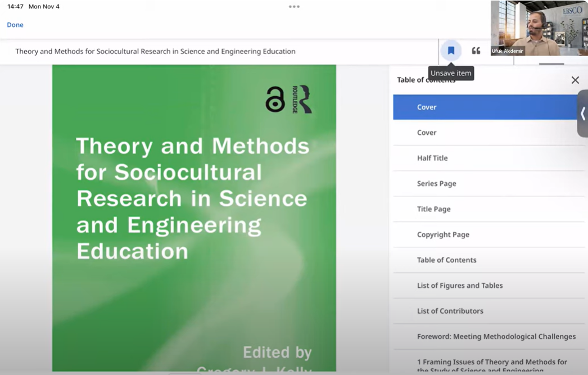Click the Routledge logo on the book cover
Image resolution: width=588 pixels, height=375 pixels.
302,100
